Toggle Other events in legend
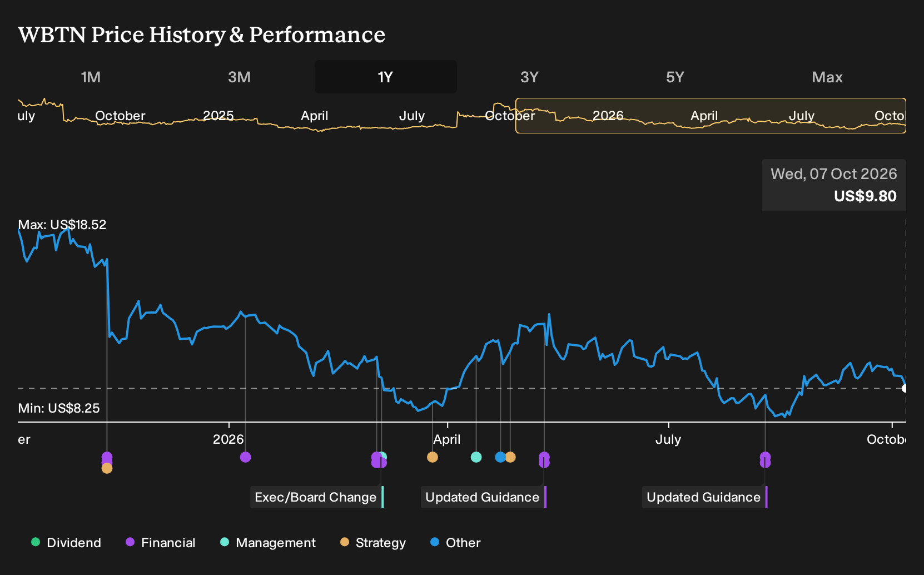Viewport: 924px width, 575px height. point(455,543)
